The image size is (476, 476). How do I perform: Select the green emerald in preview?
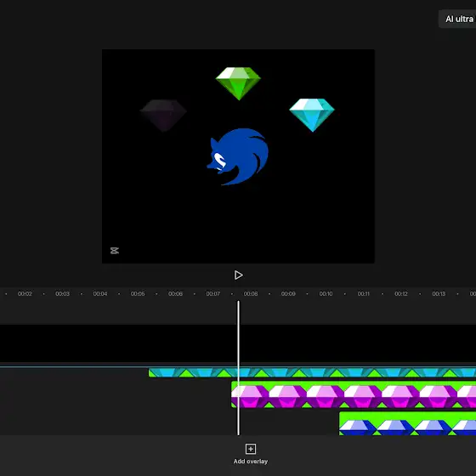(238, 83)
